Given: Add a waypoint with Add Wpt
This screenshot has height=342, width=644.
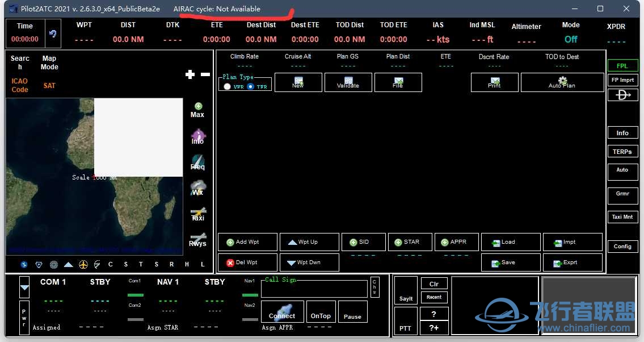Looking at the screenshot, I should click(x=247, y=242).
